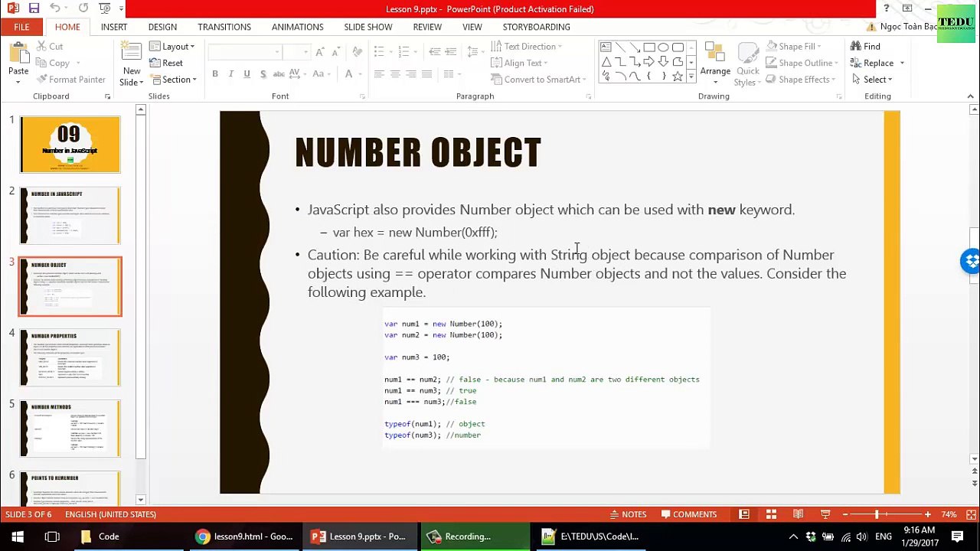
Task: Switch to the INSERT tab
Action: [114, 27]
